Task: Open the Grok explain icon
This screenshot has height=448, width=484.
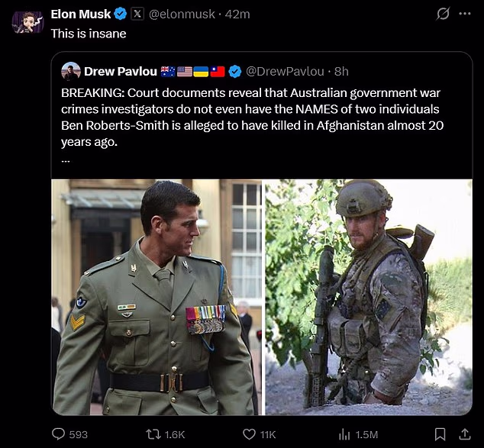Action: (x=442, y=14)
